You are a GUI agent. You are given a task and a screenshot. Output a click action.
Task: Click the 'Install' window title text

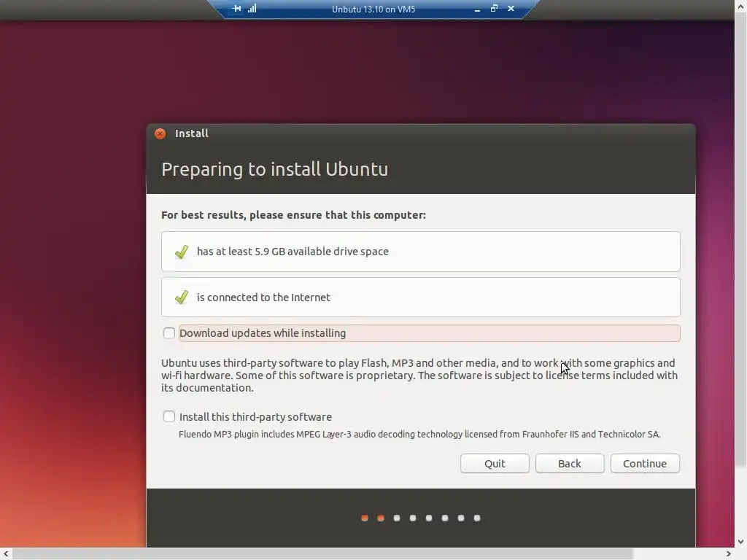(x=192, y=134)
